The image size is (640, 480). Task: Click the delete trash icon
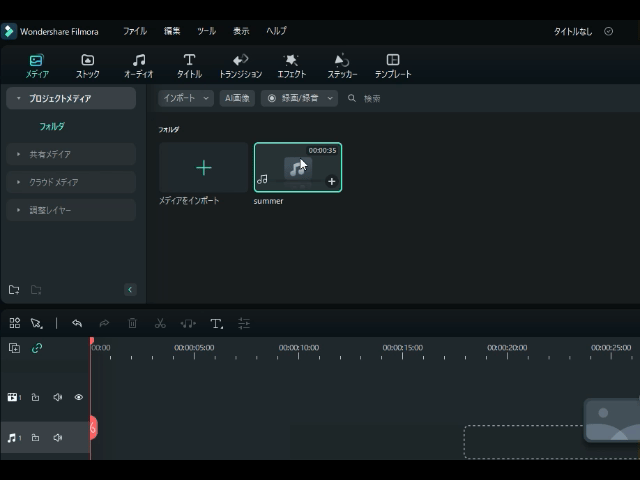132,323
